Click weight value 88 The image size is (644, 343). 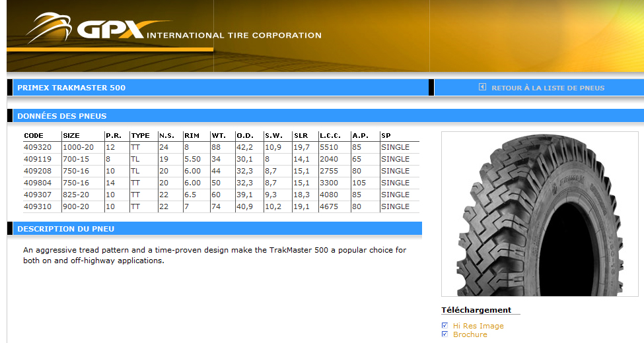click(216, 147)
